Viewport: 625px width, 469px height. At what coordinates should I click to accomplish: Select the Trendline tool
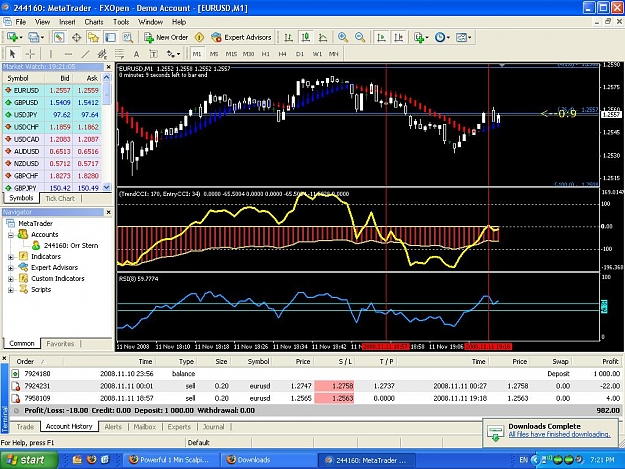(85, 54)
